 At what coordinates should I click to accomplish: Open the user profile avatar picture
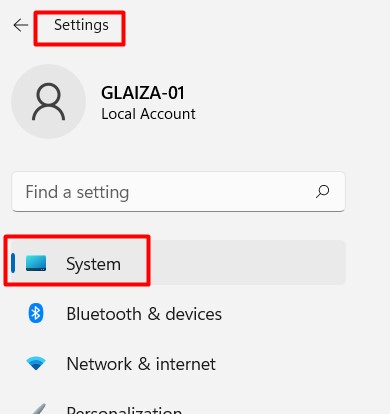tap(49, 101)
